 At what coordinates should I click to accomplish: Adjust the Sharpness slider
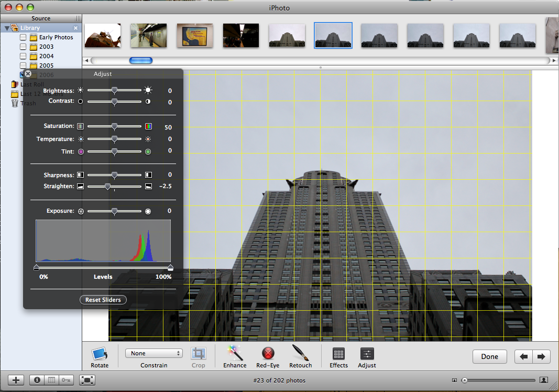(114, 175)
